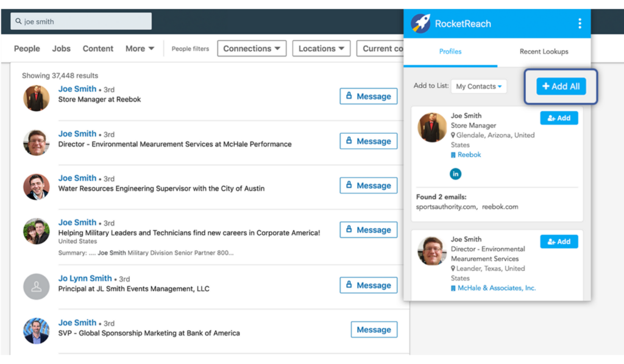This screenshot has height=364, width=624.
Task: Click the company icon beside McHale & Associates, Inc.
Action: (x=453, y=288)
